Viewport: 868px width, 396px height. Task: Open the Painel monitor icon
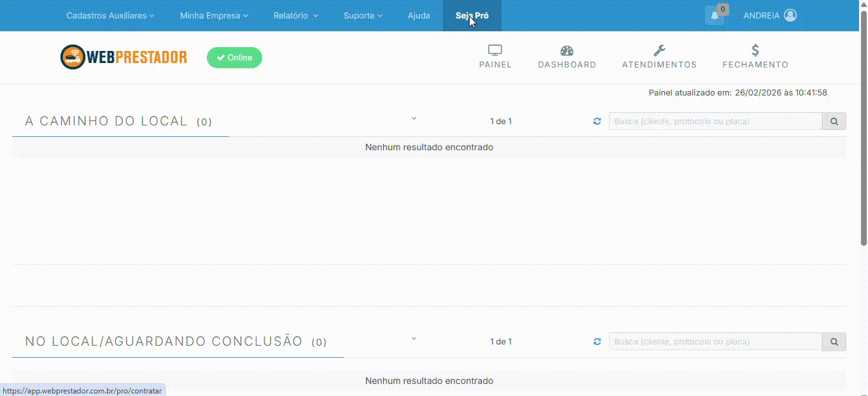click(495, 51)
